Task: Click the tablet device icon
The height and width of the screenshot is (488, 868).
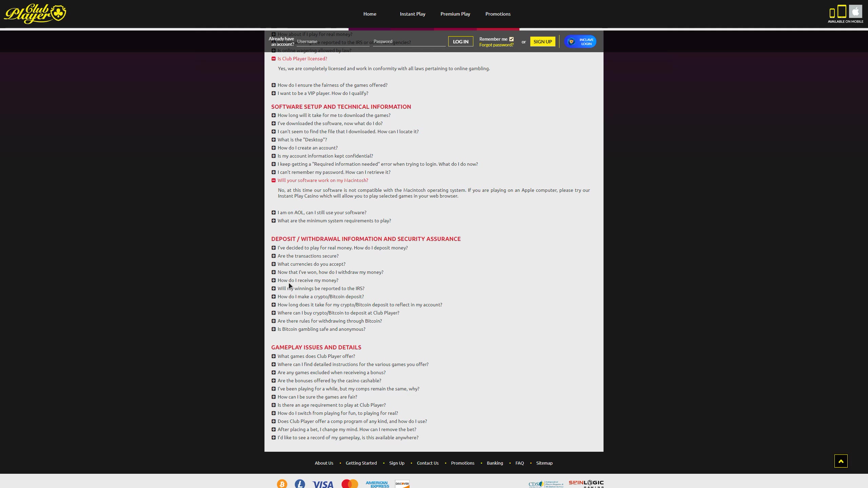Action: pos(842,12)
